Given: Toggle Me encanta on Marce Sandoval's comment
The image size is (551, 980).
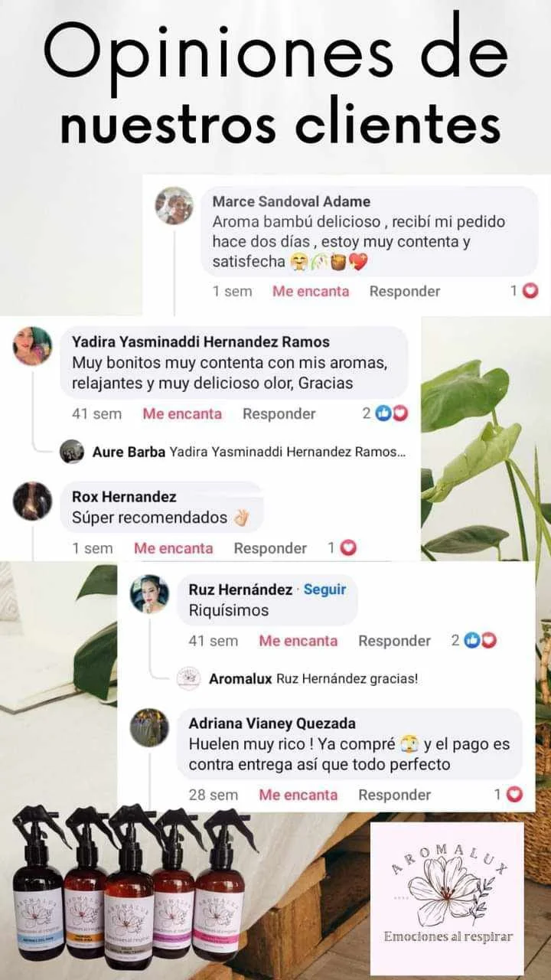Looking at the screenshot, I should coord(311,291).
